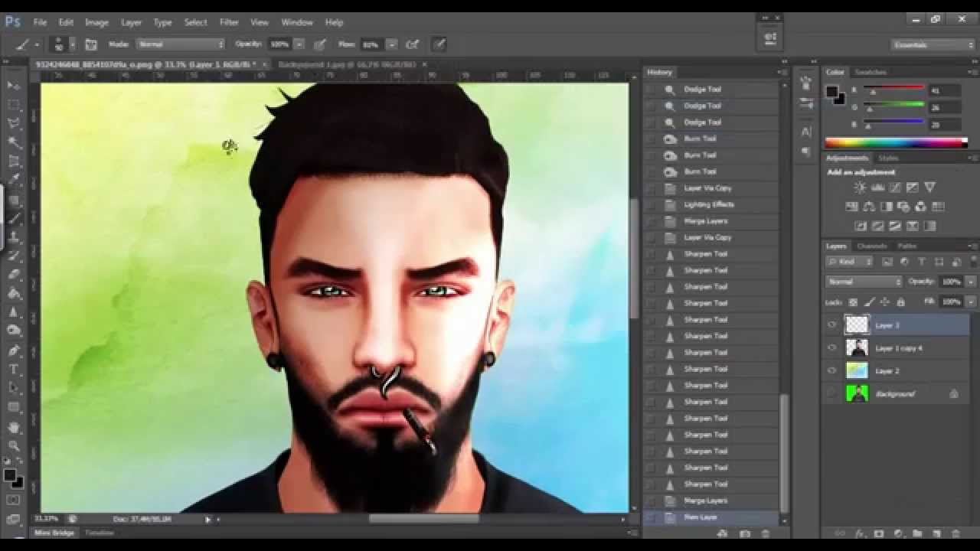Click the color spectrum ramp

(x=896, y=142)
